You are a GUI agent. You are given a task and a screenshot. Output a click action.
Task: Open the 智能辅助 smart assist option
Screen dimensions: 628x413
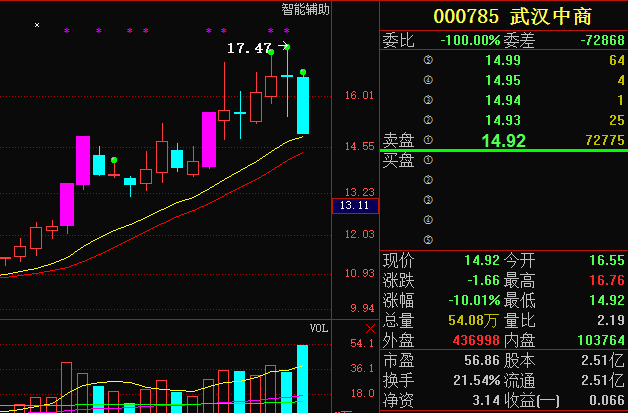point(305,9)
